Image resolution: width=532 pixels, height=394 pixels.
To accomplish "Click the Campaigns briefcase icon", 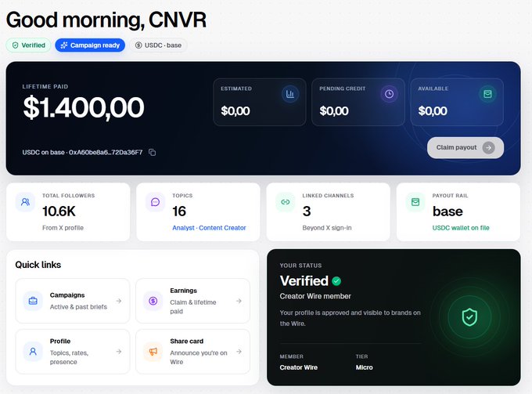I will click(x=33, y=301).
